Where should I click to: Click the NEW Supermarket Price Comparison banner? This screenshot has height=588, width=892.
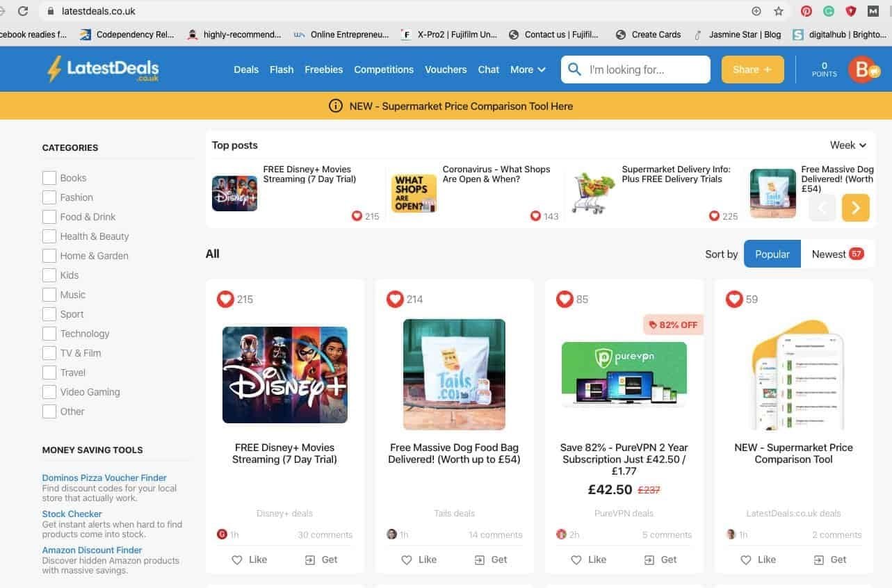point(451,106)
